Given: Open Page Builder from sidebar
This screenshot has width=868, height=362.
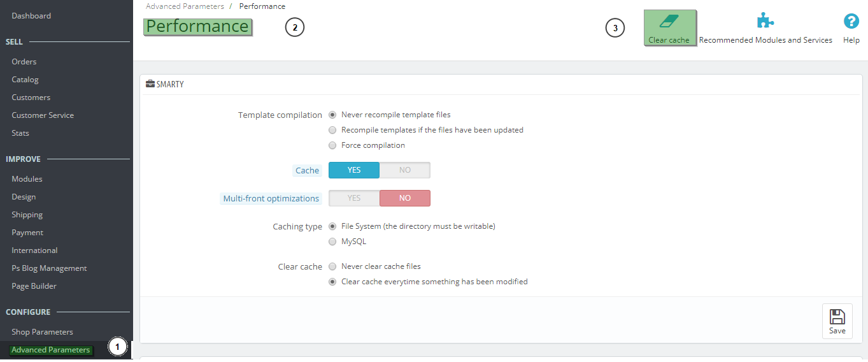Looking at the screenshot, I should point(34,286).
